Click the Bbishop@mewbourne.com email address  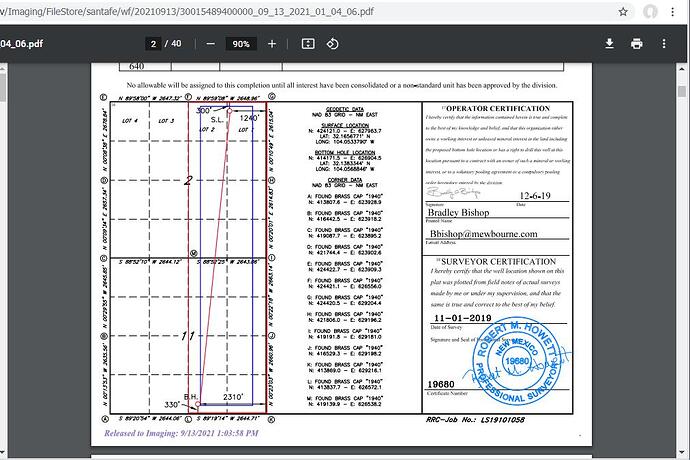click(x=484, y=233)
